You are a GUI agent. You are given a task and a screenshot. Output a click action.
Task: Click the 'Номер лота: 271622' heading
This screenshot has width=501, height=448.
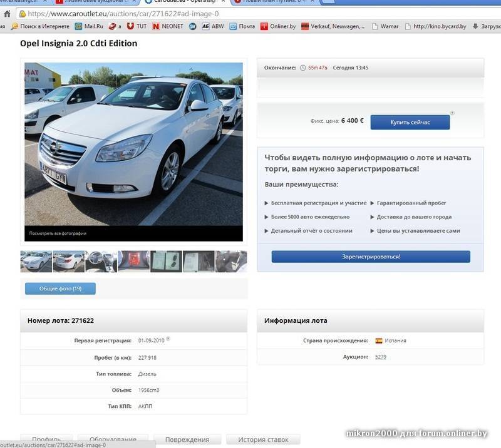pyautogui.click(x=61, y=320)
